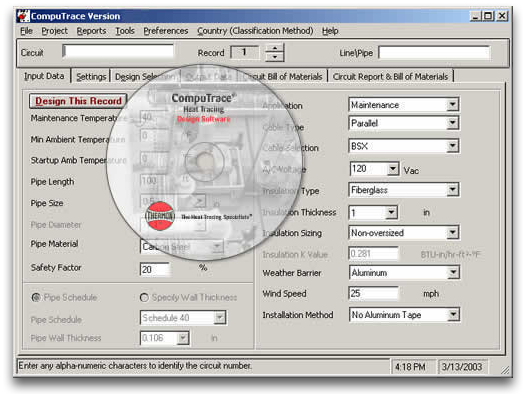Expand Pipe Schedule dropdown showing Schedule 40
Image resolution: width=523 pixels, height=394 pixels.
pyautogui.click(x=220, y=318)
